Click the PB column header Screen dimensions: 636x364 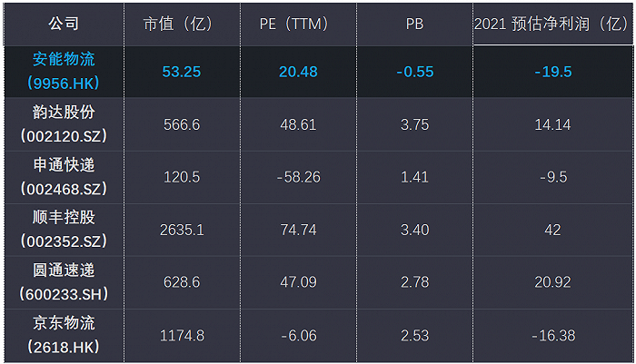[414, 24]
